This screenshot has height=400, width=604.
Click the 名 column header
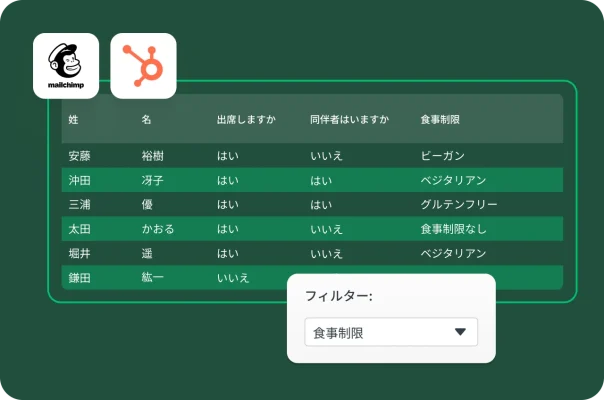(x=146, y=119)
